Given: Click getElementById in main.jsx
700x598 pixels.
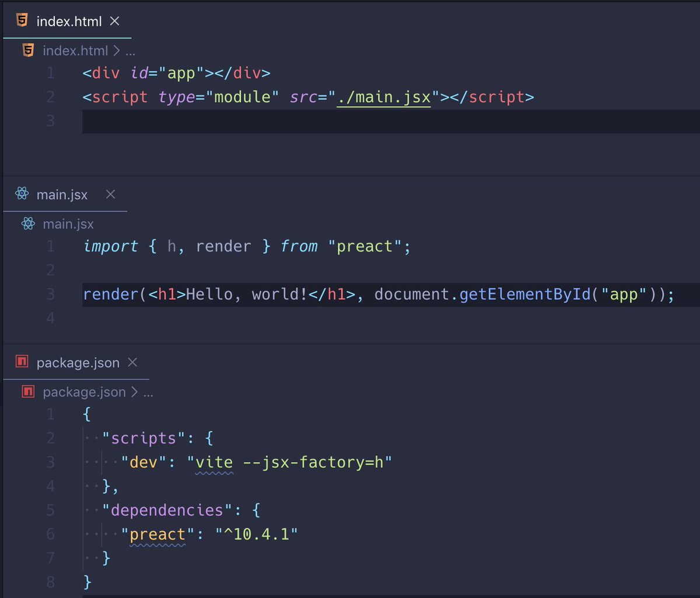Looking at the screenshot, I should click(526, 294).
